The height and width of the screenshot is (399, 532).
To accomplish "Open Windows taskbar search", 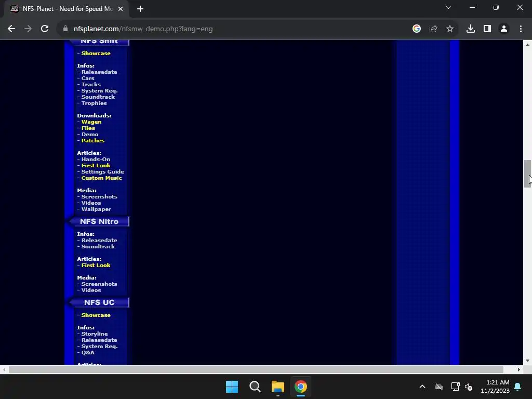I will (x=255, y=387).
